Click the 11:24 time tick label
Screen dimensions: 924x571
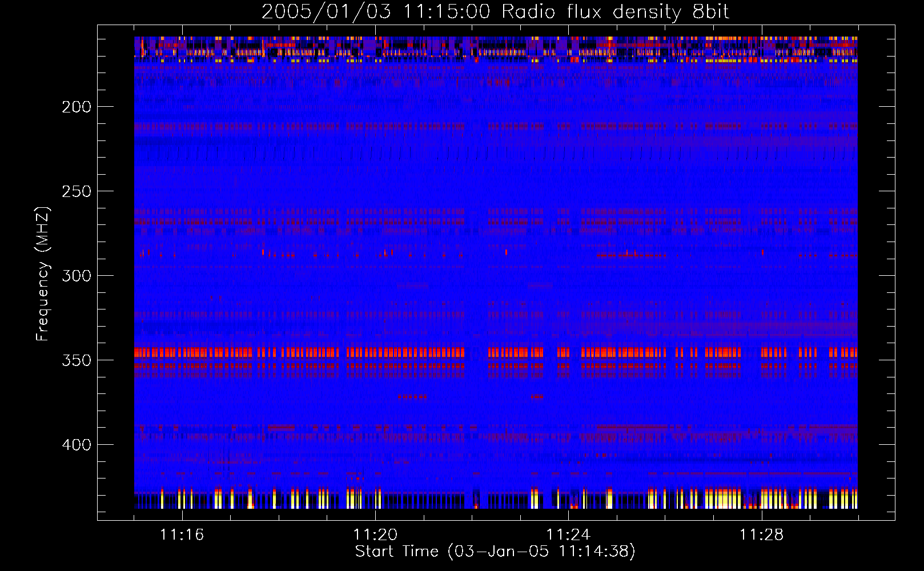[568, 534]
